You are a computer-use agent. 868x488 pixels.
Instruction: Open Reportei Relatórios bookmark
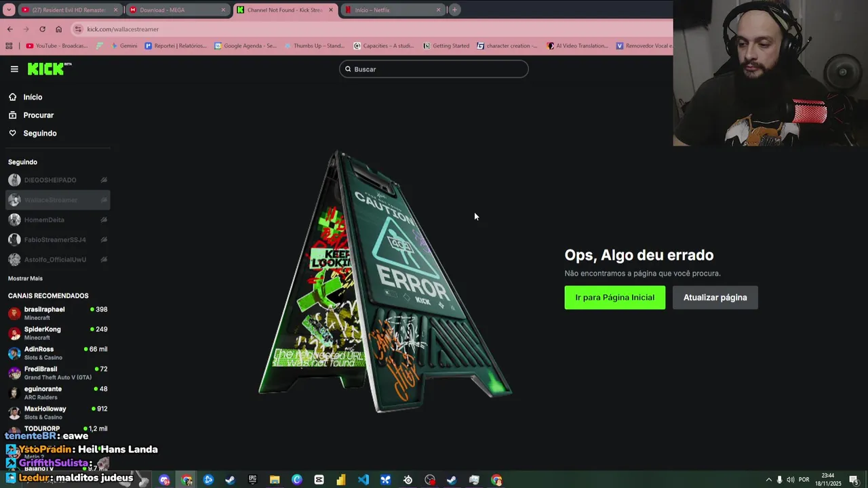[x=175, y=46]
